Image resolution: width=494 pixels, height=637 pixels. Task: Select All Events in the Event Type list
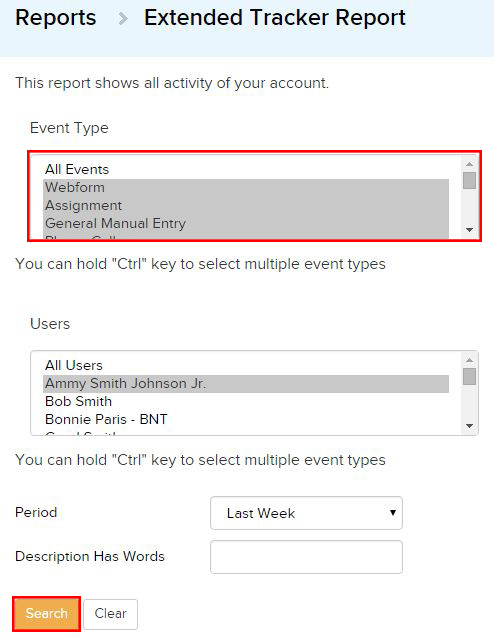point(246,169)
